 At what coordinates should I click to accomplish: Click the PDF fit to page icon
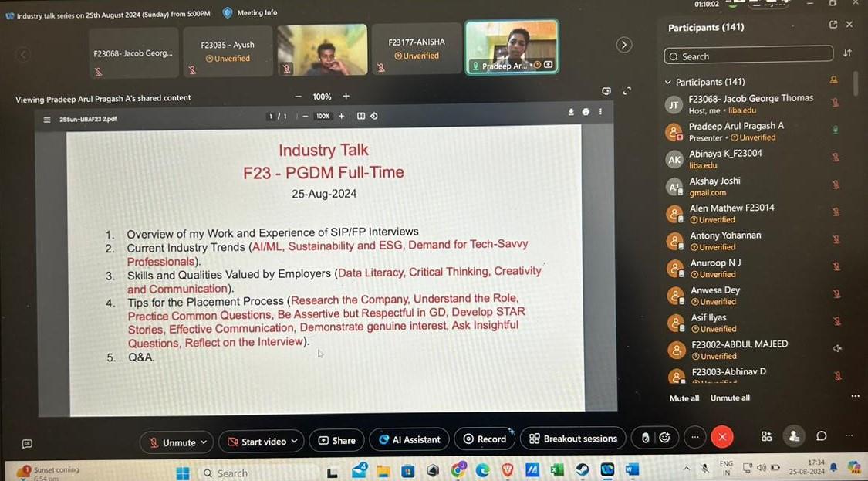[x=361, y=116]
